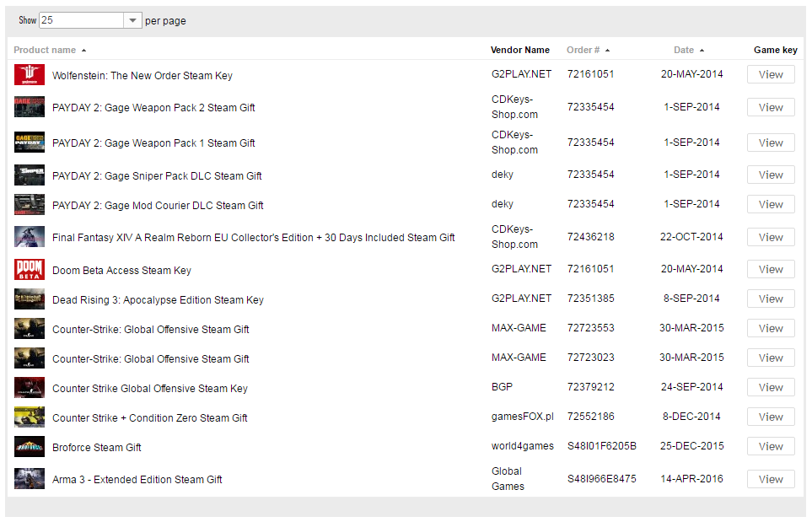812x522 pixels.
Task: View game key for Gage Mod Courier DLC
Action: (771, 205)
